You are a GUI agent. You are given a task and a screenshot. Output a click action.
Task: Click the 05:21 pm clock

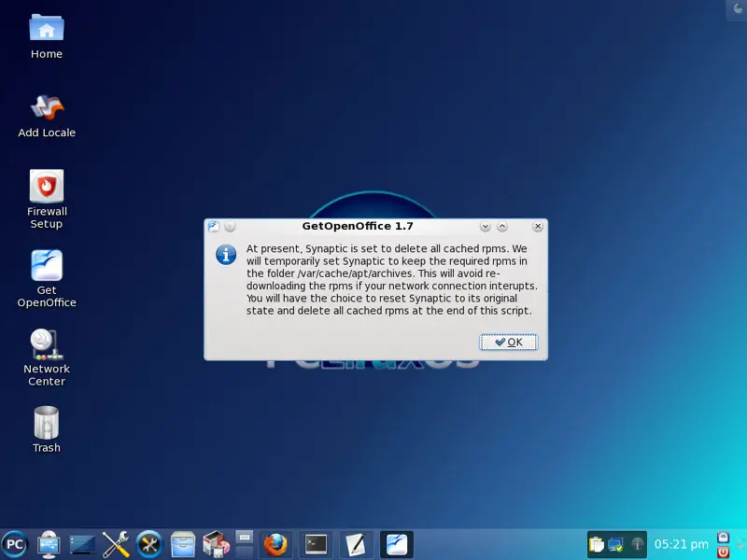[682, 544]
